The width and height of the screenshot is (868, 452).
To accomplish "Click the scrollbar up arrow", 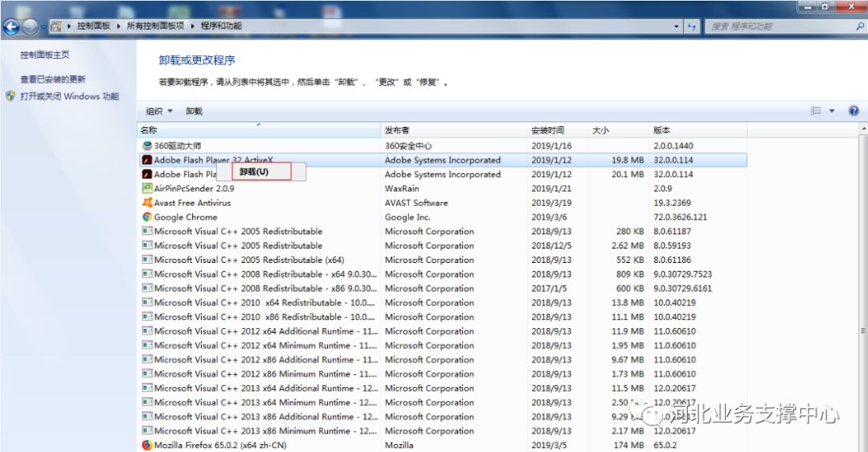I will click(x=863, y=128).
